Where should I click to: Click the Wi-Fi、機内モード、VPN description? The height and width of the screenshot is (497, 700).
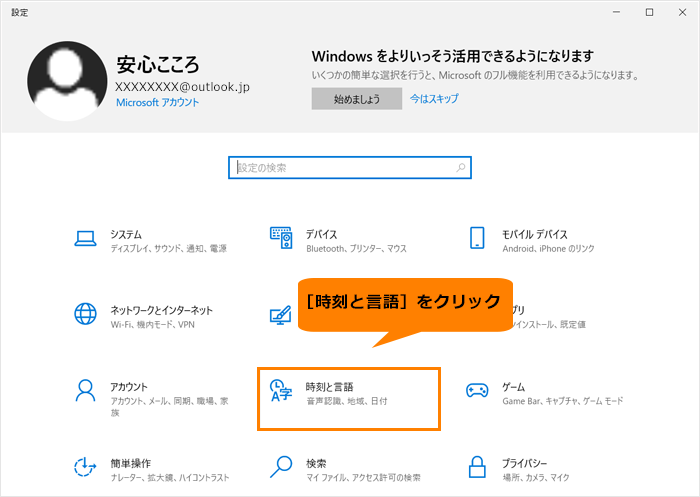click(x=153, y=325)
